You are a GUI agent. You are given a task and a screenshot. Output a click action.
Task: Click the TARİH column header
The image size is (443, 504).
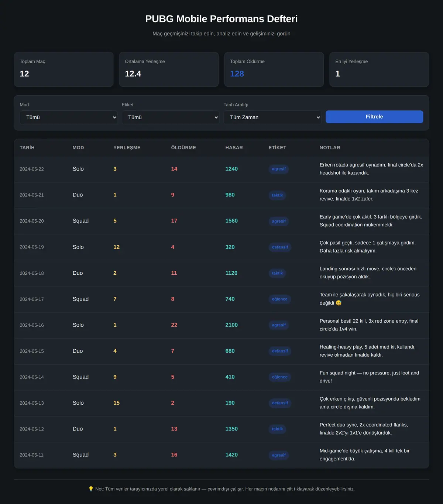pos(27,148)
